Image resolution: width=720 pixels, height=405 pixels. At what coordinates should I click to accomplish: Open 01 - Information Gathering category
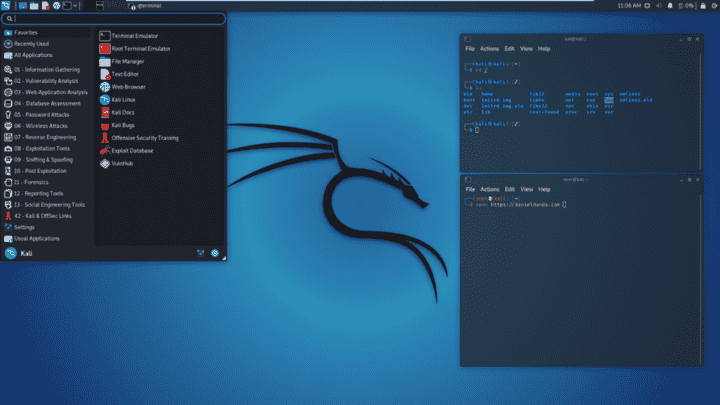[x=46, y=70]
